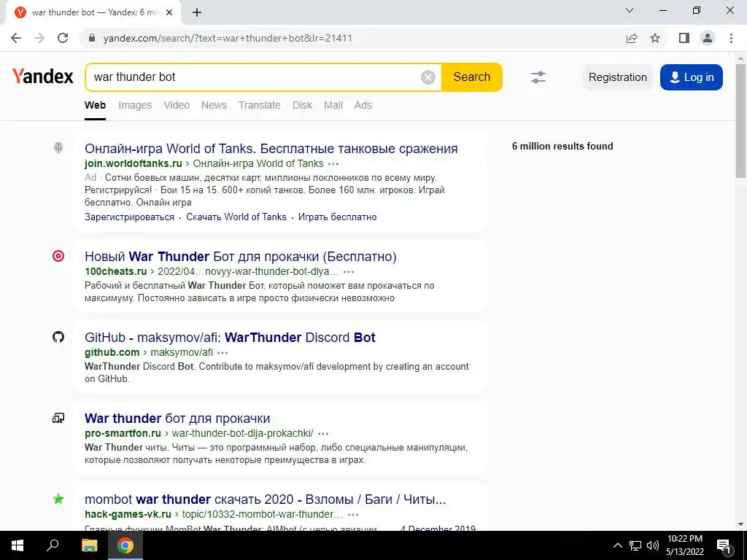The height and width of the screenshot is (560, 747).
Task: Open File Explorer from taskbar
Action: 89,545
